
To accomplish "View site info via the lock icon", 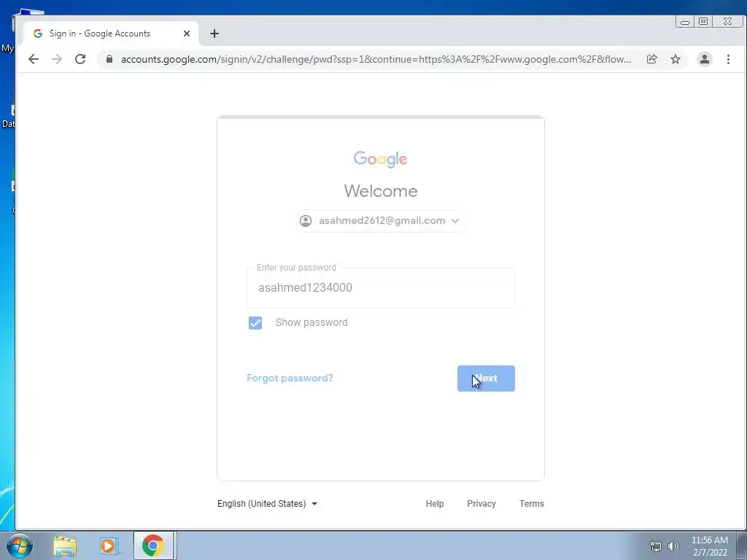I will click(x=109, y=59).
